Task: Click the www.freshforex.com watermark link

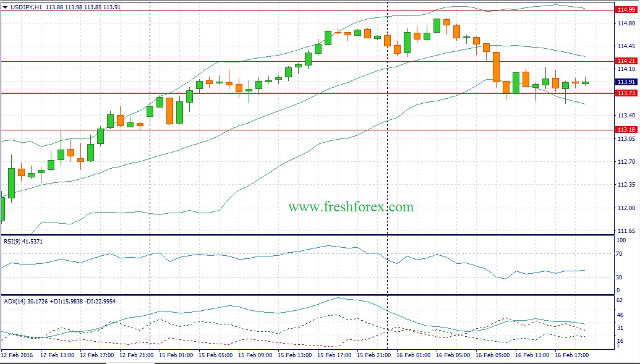Action: (351, 207)
